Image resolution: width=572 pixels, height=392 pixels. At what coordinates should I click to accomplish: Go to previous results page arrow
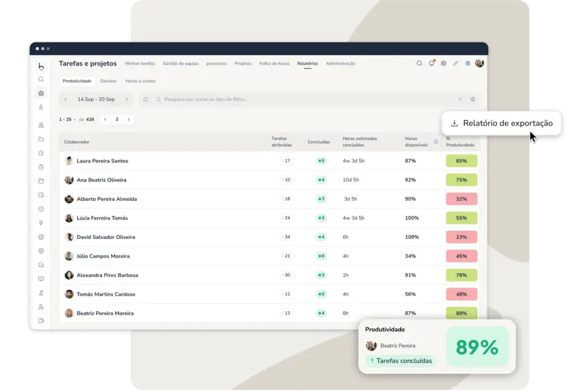point(106,119)
